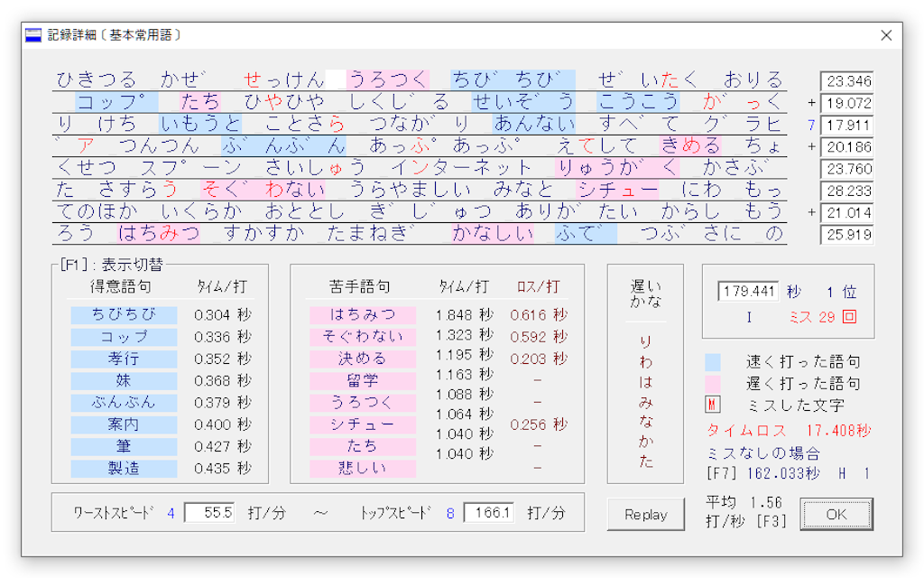Click the row time 23.760

846,169
